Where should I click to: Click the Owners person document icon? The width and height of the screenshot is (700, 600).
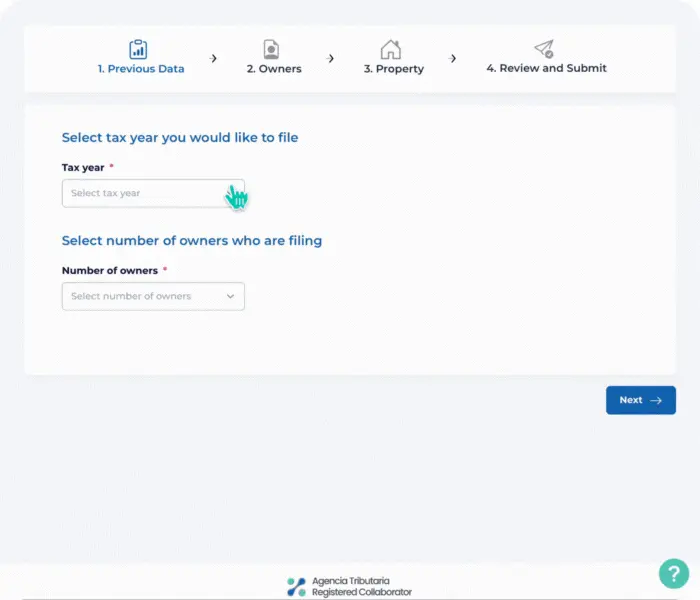click(271, 49)
